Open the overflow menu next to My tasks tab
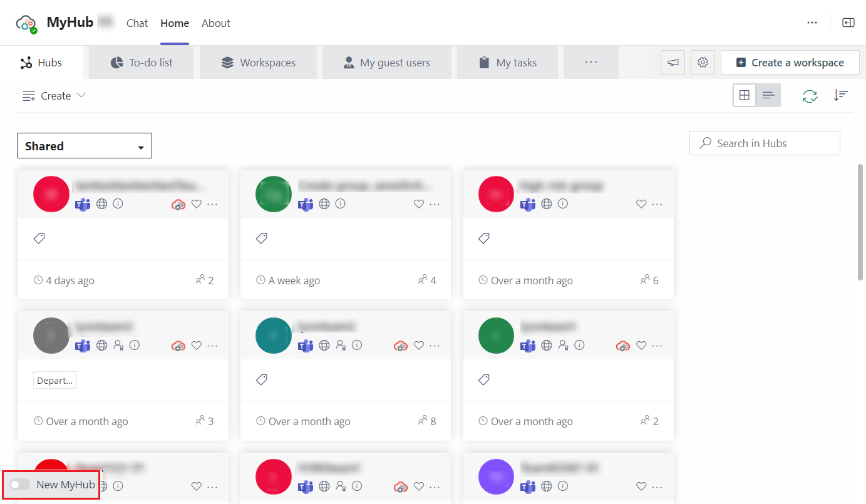Viewport: 866px width, 504px height. 590,62
